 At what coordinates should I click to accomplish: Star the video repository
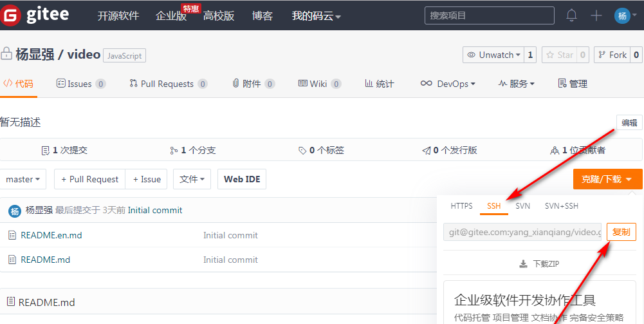coord(559,55)
